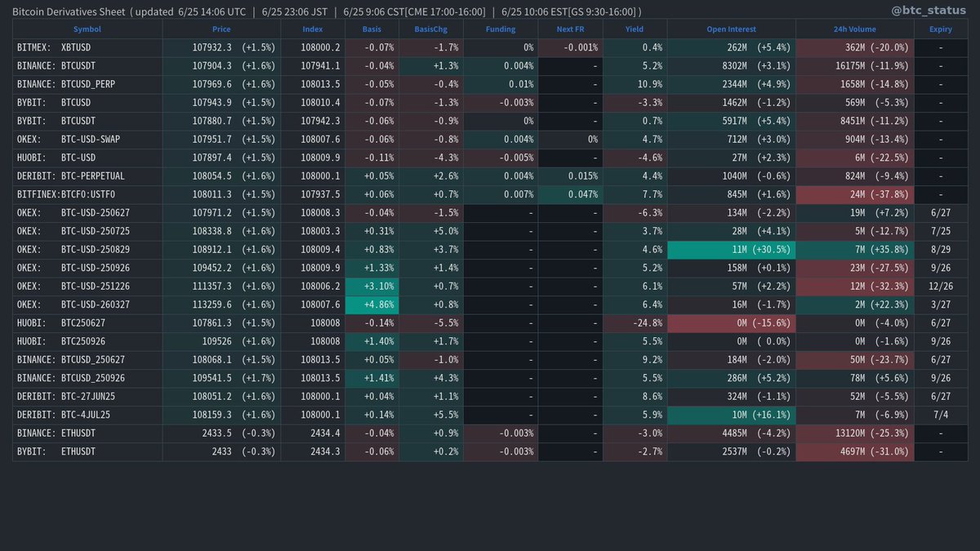The height and width of the screenshot is (551, 980).
Task: Click the BINANCE: BTCUSD_250627 symbol cell
Action: pyautogui.click(x=87, y=360)
